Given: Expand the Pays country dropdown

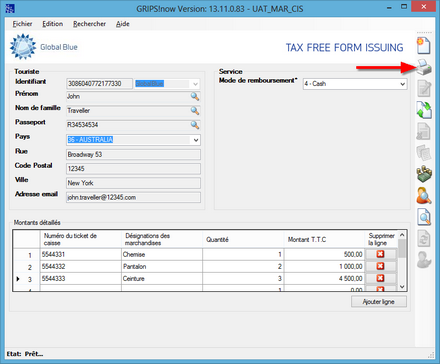Looking at the screenshot, I should 196,140.
